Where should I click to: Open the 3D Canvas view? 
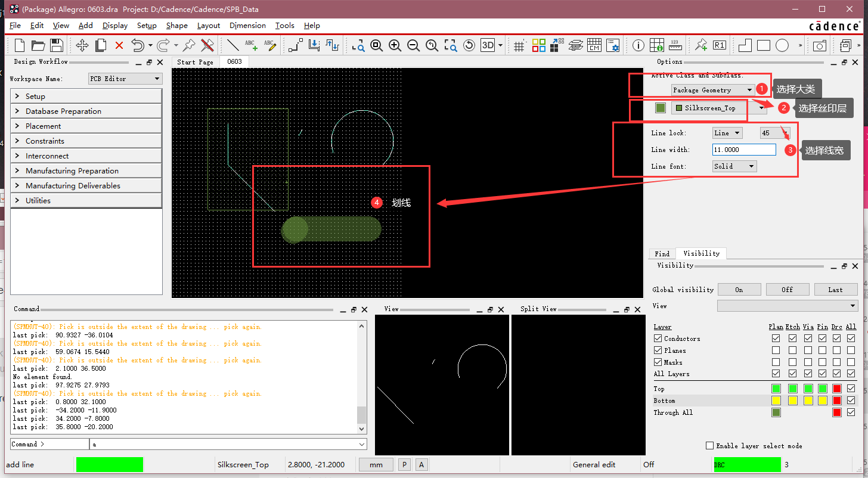pos(487,45)
